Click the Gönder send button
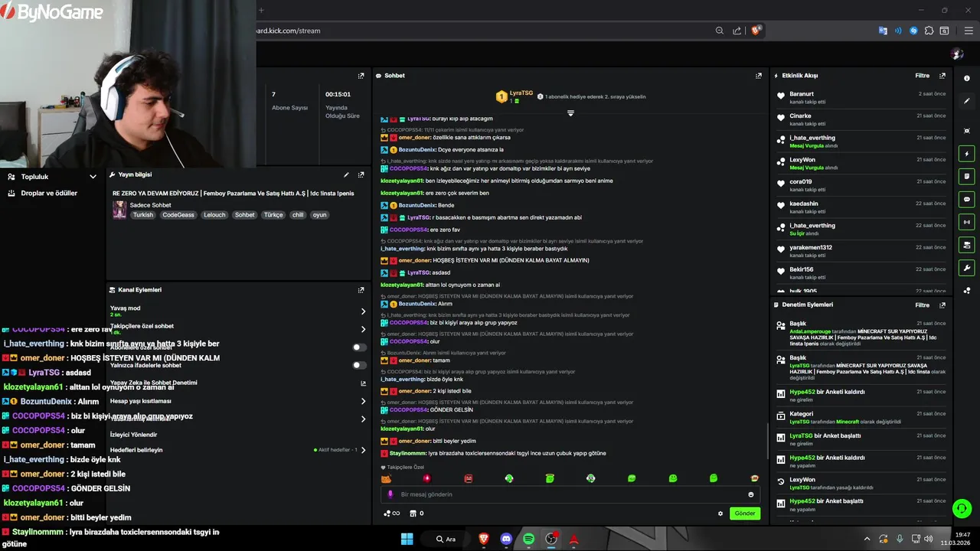This screenshot has height=551, width=980. pyautogui.click(x=745, y=514)
